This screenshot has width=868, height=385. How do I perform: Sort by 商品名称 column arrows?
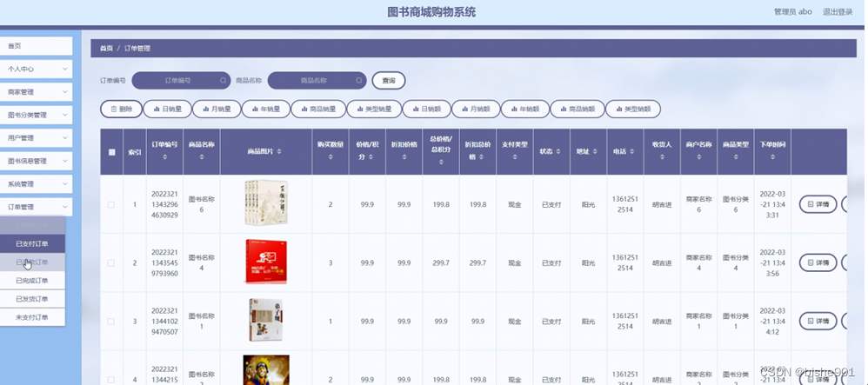point(202,157)
